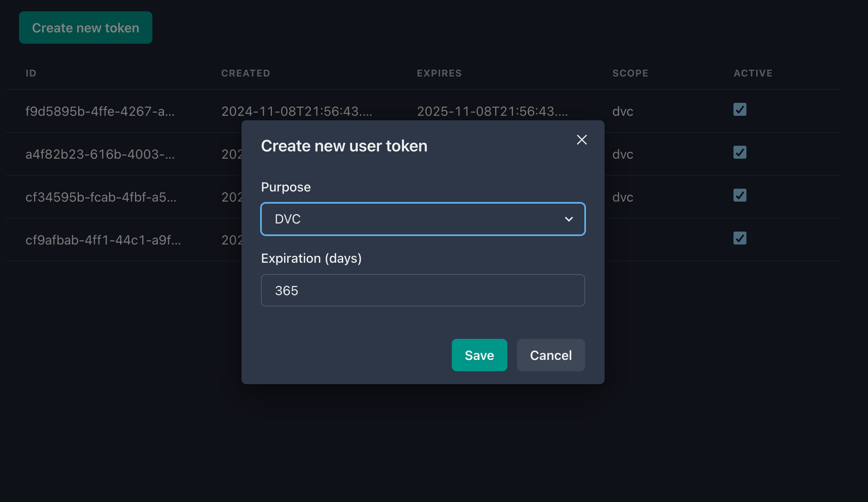Click dvc scope in a4f82b23 row
This screenshot has height=502, width=868.
[623, 154]
